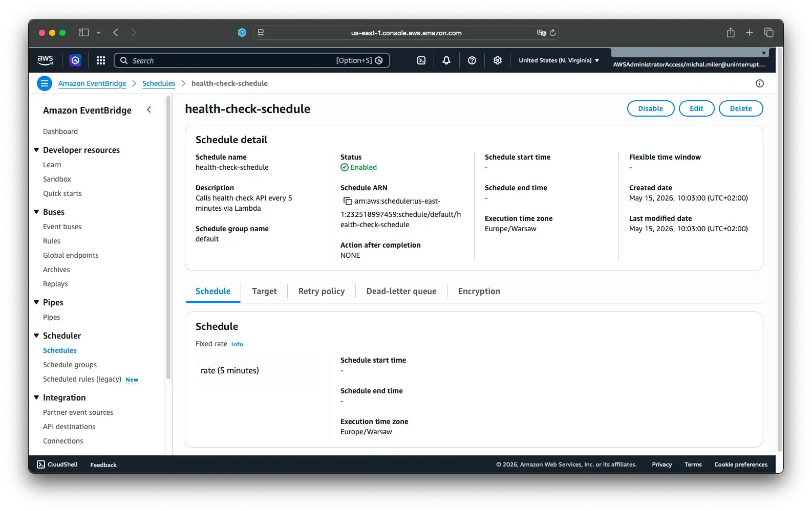Open the settings gear in AWS header

pos(498,60)
